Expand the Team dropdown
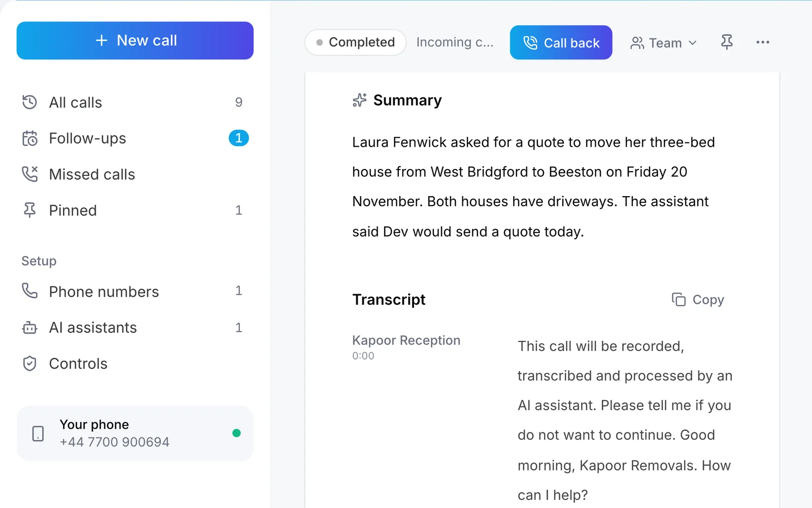 click(663, 43)
